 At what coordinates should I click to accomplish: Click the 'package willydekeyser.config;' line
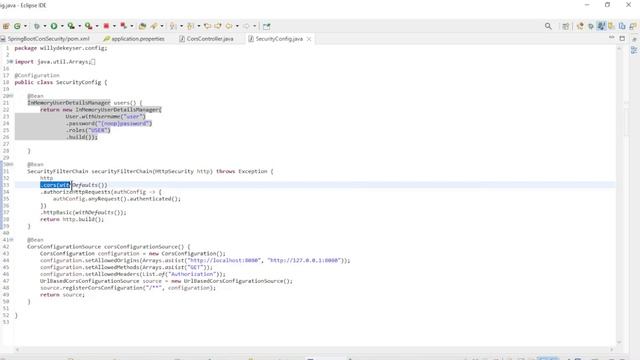tap(61, 48)
